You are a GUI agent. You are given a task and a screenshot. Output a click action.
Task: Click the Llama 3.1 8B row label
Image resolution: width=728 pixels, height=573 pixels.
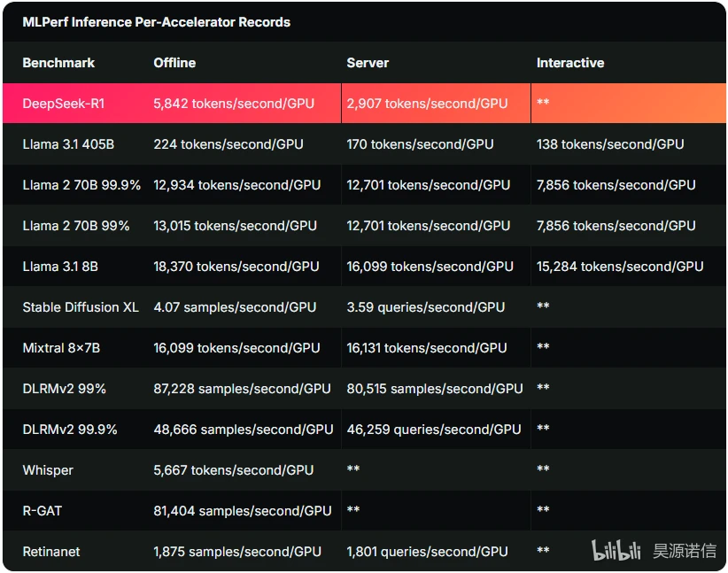click(60, 267)
